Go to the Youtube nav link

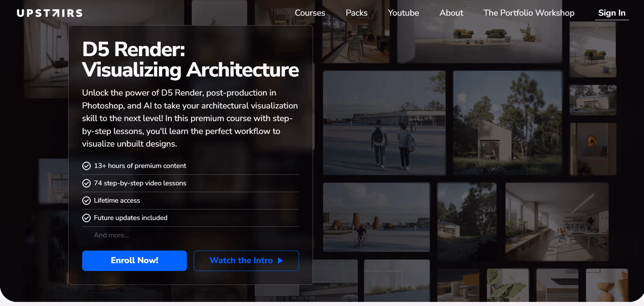[x=403, y=13]
